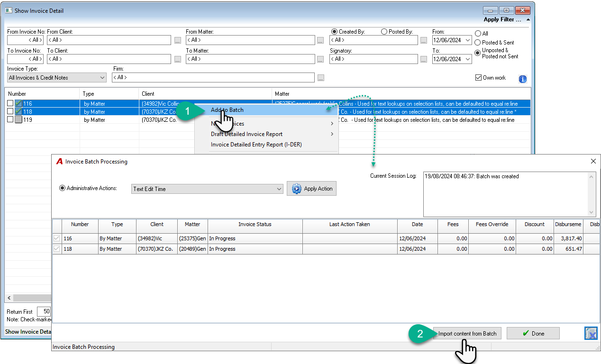Open the From Client lookup ellipsis button
This screenshot has width=601, height=364.
point(178,40)
